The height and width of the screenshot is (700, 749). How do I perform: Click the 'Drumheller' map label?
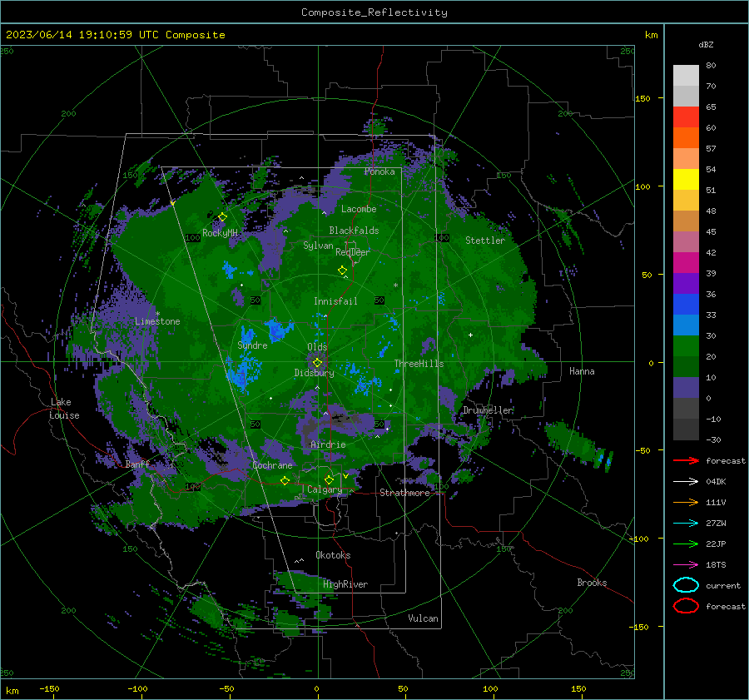click(488, 410)
